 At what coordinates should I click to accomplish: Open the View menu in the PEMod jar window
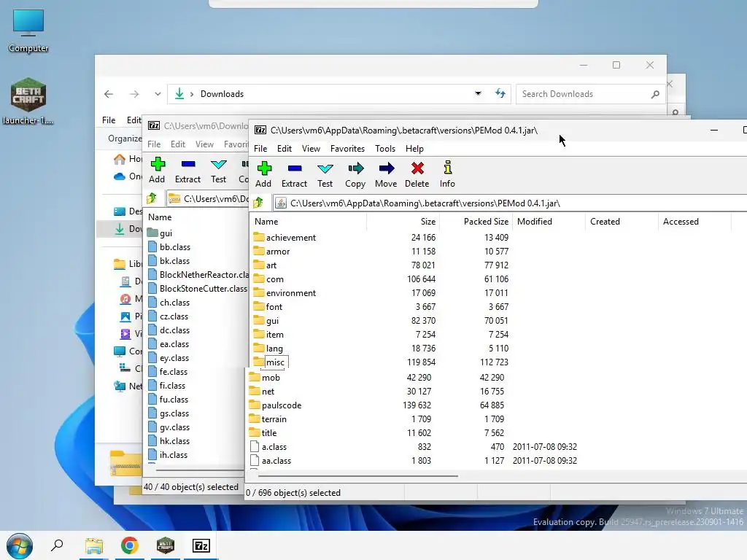click(311, 149)
